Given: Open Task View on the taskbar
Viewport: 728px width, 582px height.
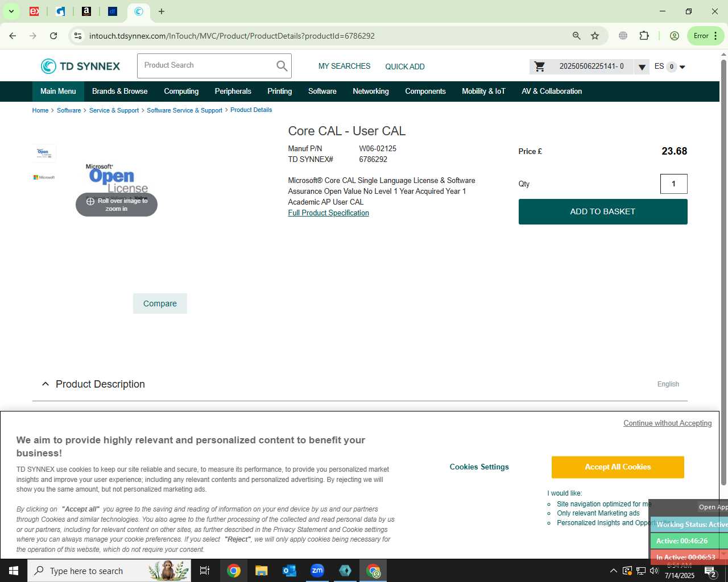Looking at the screenshot, I should point(205,571).
